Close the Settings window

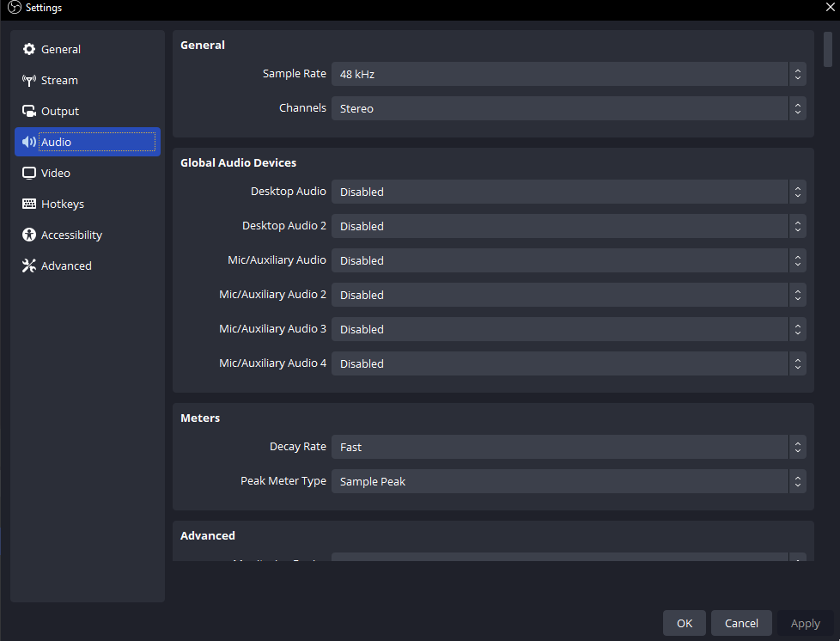pyautogui.click(x=830, y=7)
